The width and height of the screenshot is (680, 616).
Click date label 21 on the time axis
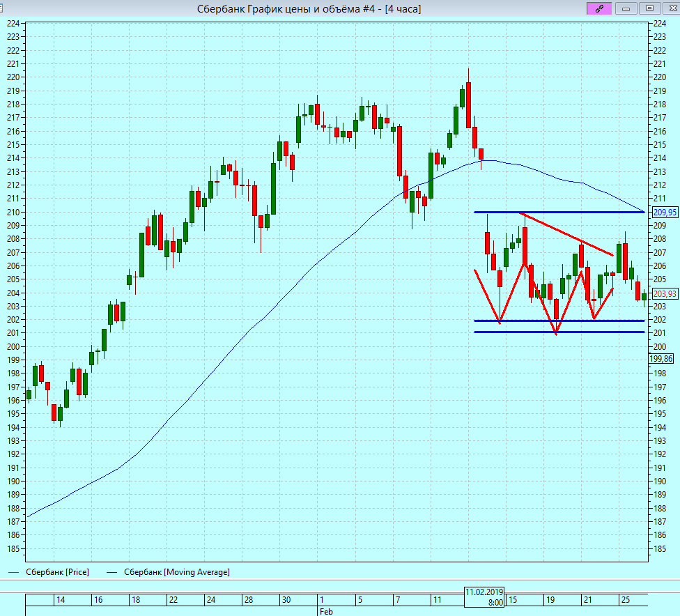pos(587,600)
